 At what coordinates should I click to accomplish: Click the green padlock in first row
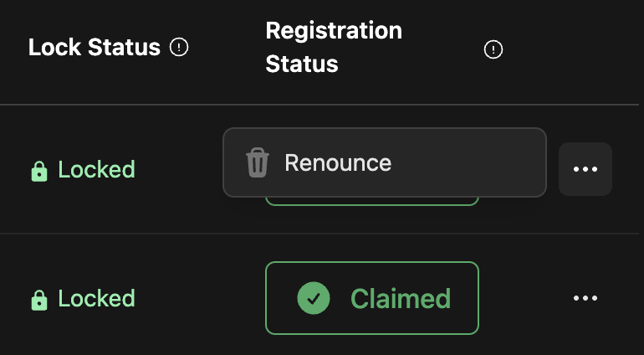pyautogui.click(x=38, y=171)
